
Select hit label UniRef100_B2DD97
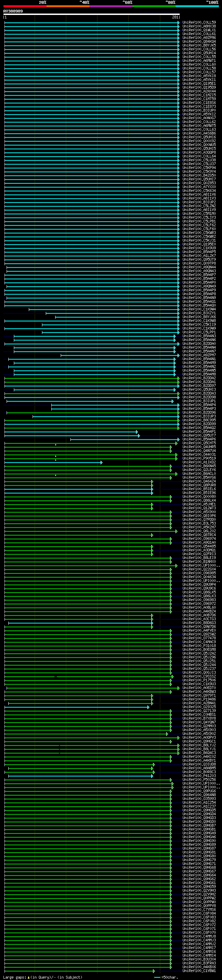(x=199, y=386)
